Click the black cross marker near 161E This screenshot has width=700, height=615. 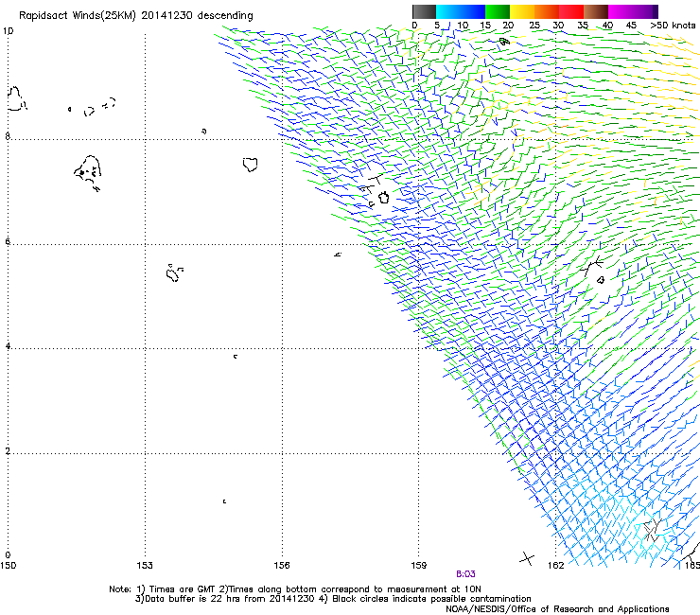click(x=527, y=558)
